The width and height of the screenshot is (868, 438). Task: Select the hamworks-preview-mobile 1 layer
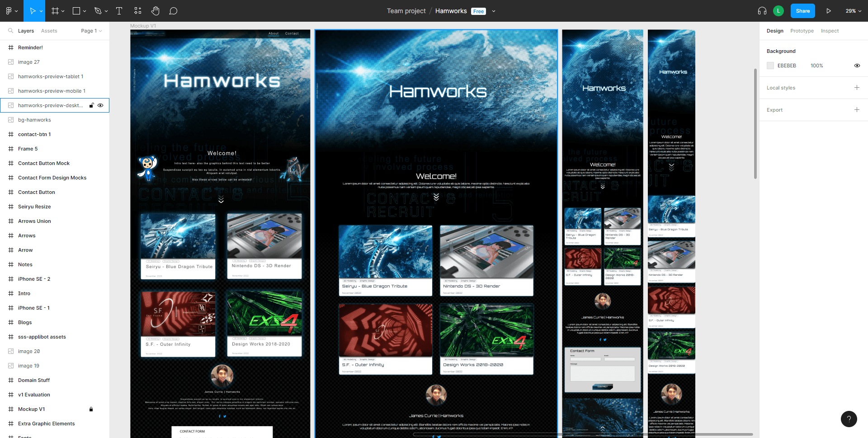click(x=55, y=91)
